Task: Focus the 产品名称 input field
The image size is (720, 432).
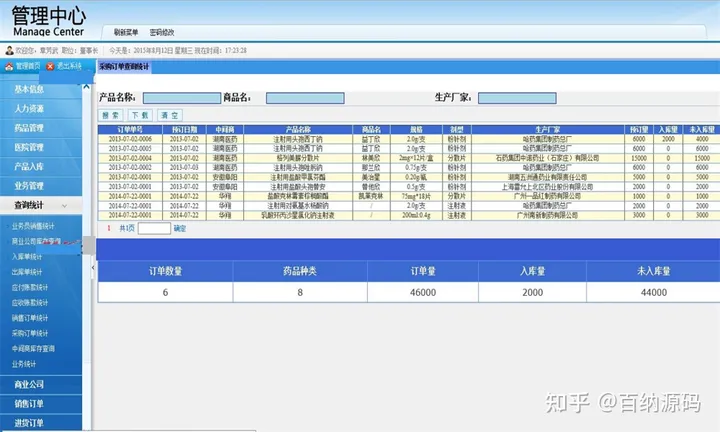Action: pyautogui.click(x=182, y=98)
